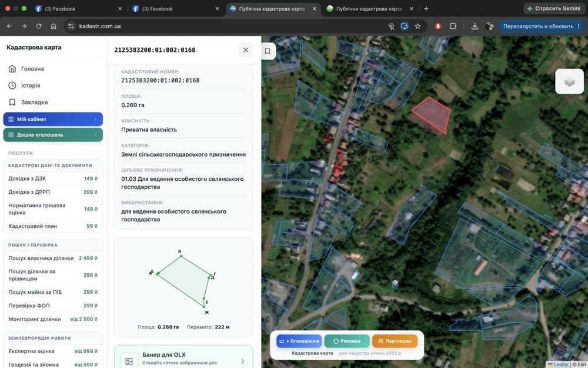This screenshot has height=368, width=588.
Task: Expand the Мій кабінет button
Action: point(53,119)
